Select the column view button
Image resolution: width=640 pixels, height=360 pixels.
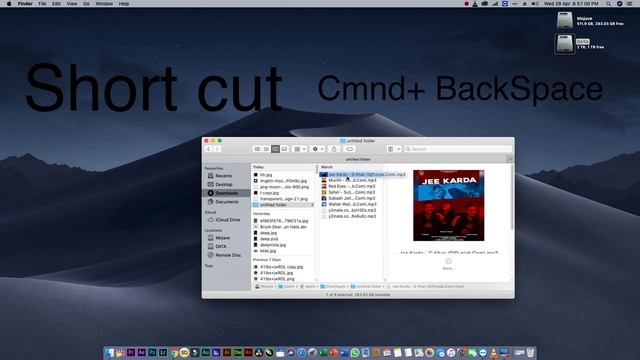click(275, 149)
